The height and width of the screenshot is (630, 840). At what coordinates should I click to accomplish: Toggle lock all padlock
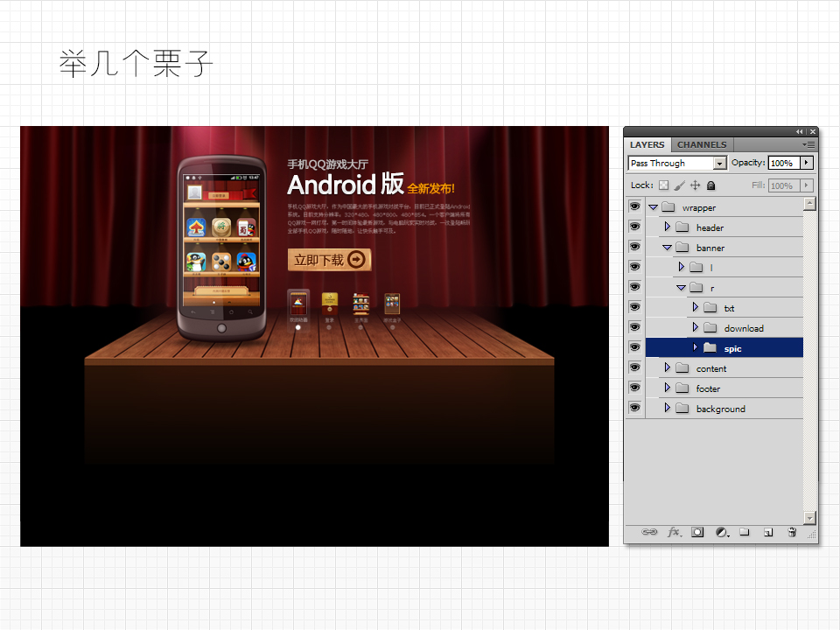click(x=710, y=185)
